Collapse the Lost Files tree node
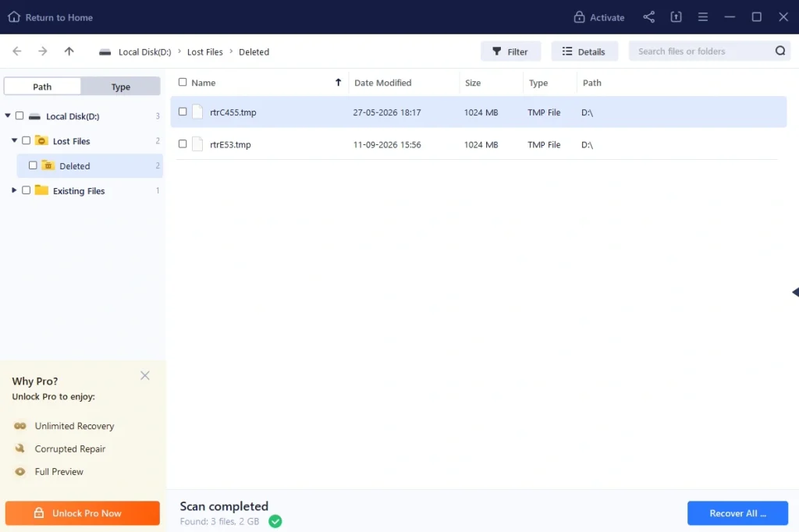 [14, 140]
